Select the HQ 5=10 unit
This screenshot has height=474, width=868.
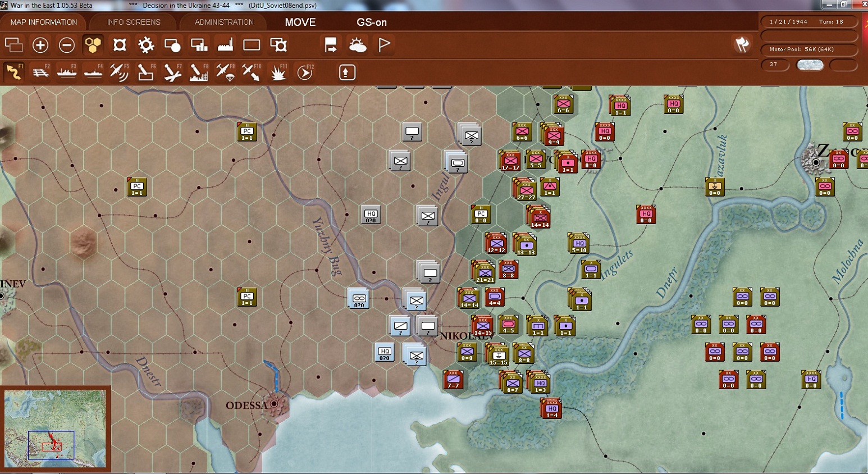click(578, 243)
